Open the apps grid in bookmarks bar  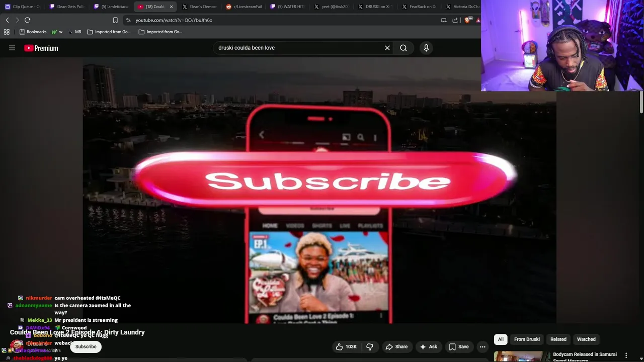(7, 32)
